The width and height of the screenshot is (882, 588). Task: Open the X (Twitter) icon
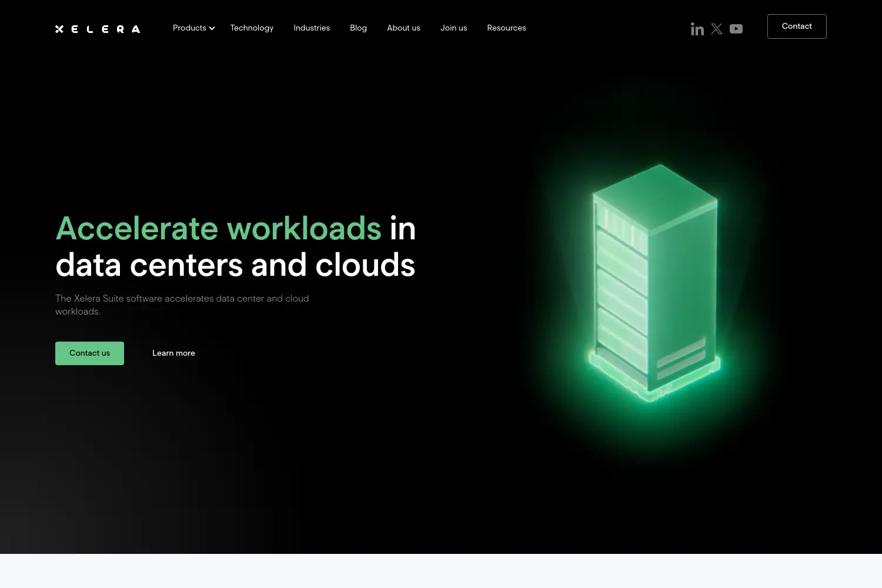pyautogui.click(x=717, y=29)
